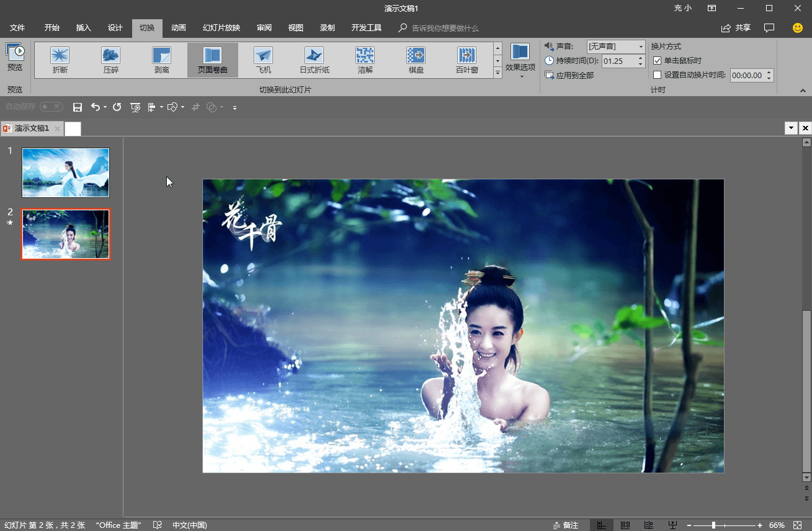Screen dimensions: 812x531
Task: Click the Undo arrow icon
Action: pyautogui.click(x=95, y=107)
